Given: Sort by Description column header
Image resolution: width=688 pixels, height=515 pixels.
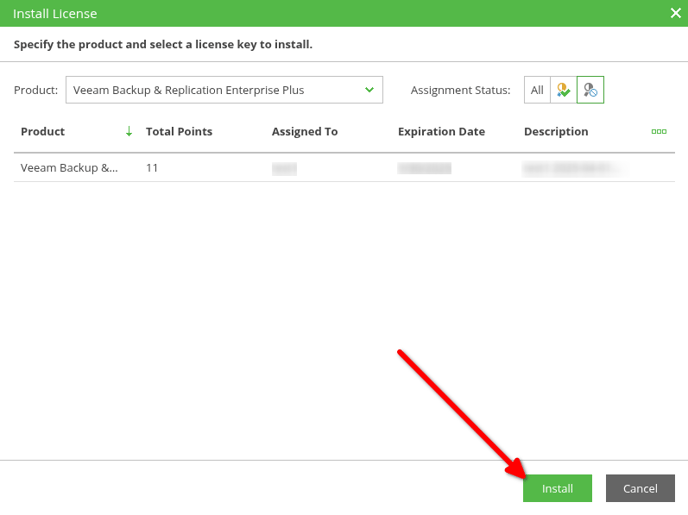Looking at the screenshot, I should tap(556, 132).
